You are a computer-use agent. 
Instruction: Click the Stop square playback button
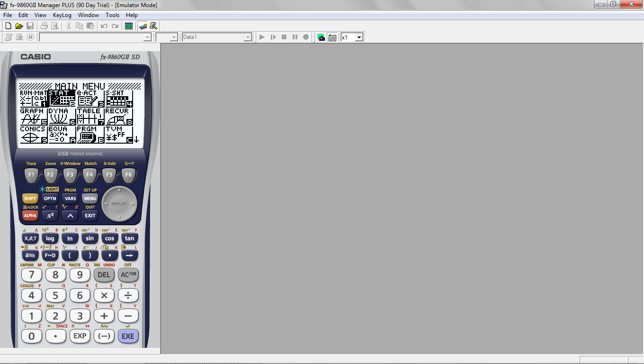[284, 37]
